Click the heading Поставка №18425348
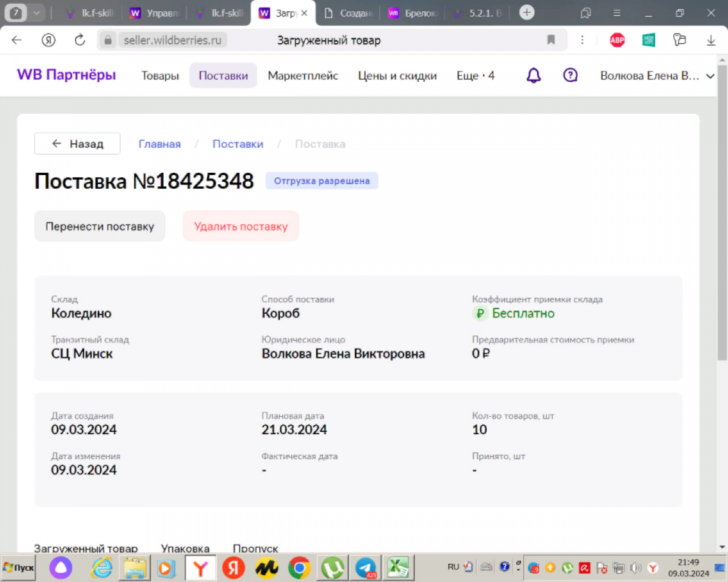 pyautogui.click(x=144, y=181)
